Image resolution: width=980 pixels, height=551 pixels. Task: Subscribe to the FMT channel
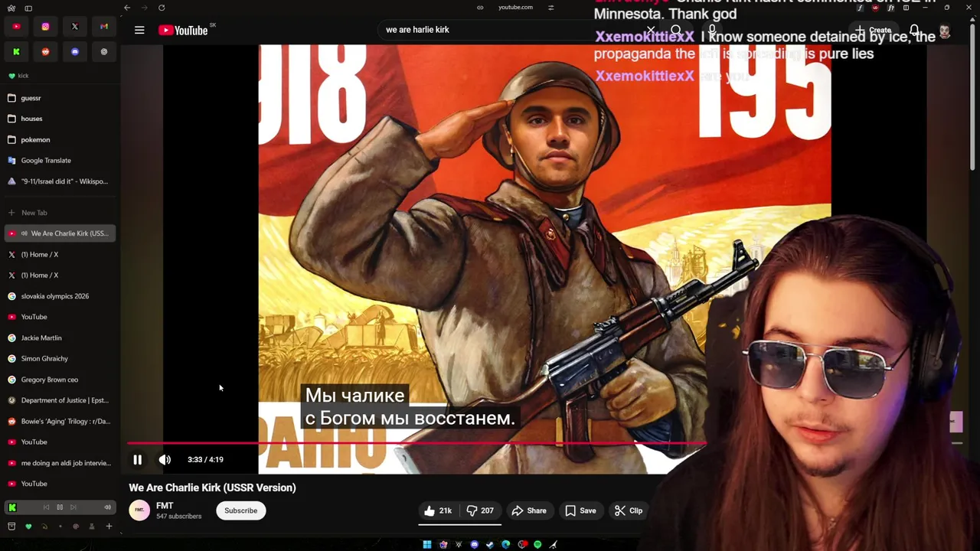coord(240,510)
